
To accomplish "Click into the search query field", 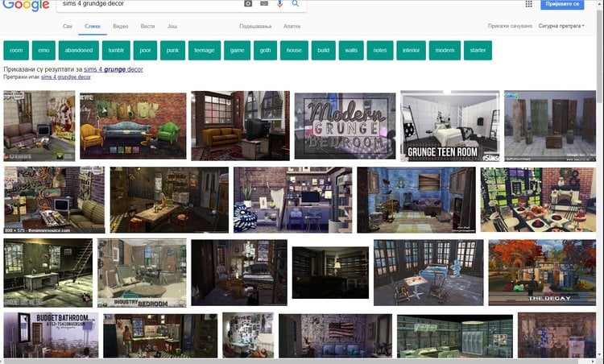I will pyautogui.click(x=151, y=4).
